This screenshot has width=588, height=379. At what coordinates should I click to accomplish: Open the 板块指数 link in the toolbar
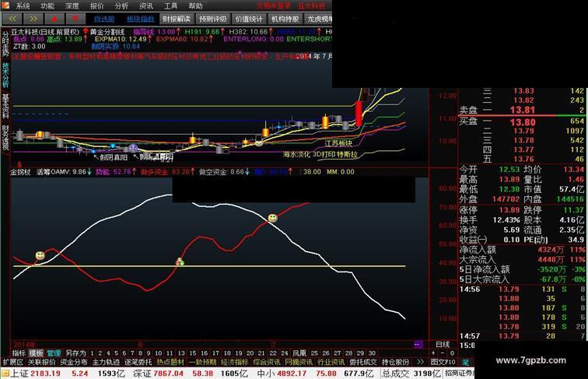click(140, 19)
